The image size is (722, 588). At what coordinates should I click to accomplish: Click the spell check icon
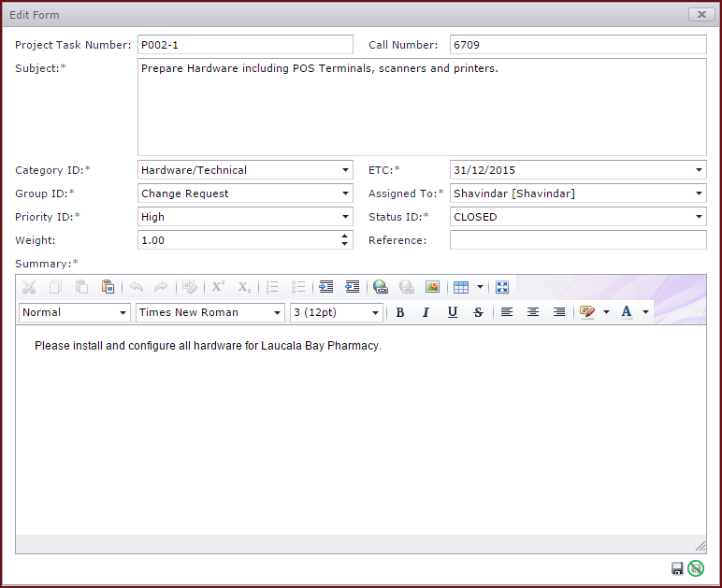point(189,287)
